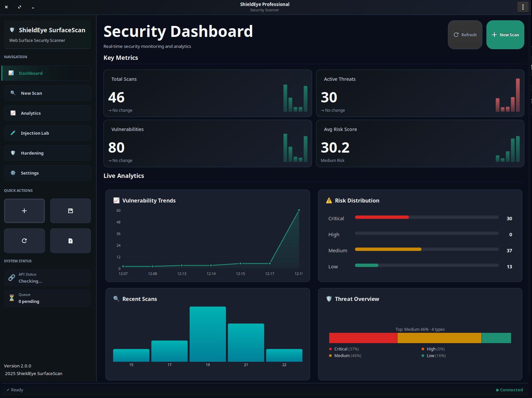Click the tallest Recent Scans bar labeled 19
This screenshot has width=532, height=398.
pyautogui.click(x=208, y=334)
